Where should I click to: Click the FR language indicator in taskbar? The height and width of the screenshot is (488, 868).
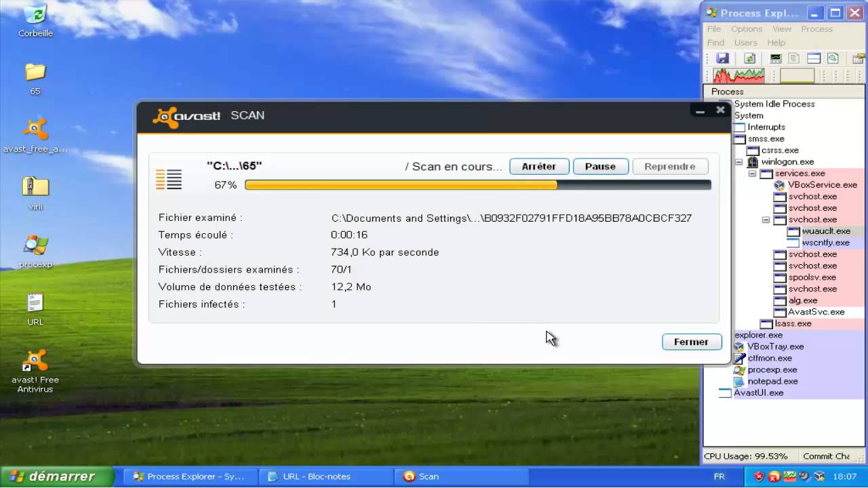[719, 477]
